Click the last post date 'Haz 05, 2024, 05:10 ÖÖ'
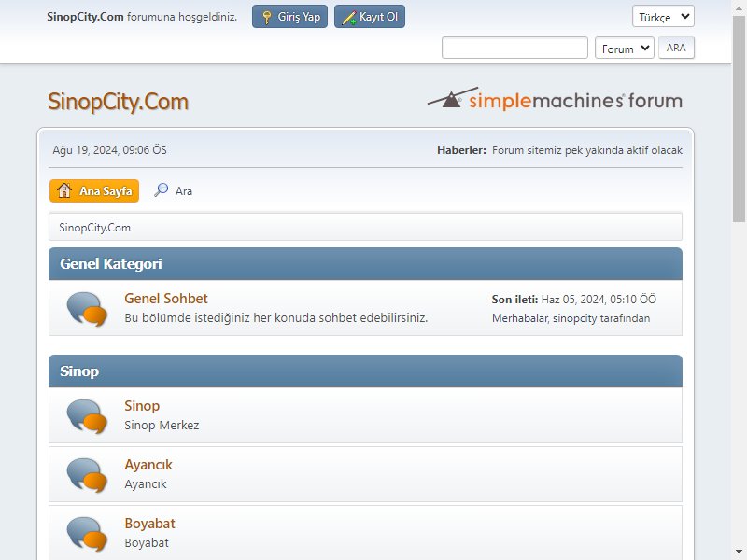 (x=599, y=299)
